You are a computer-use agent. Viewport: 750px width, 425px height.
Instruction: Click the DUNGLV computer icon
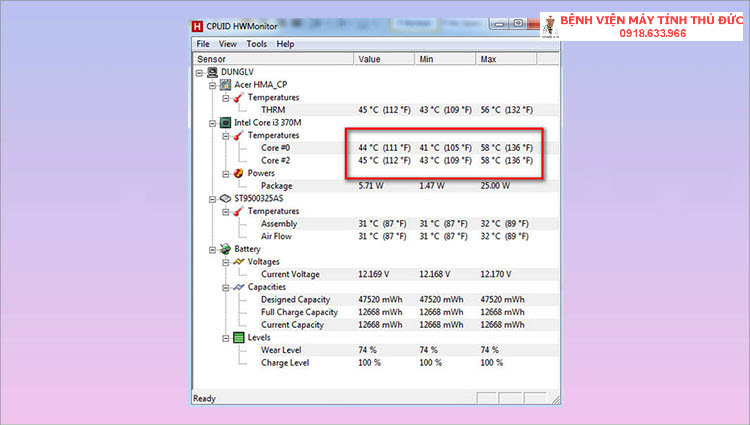(x=212, y=72)
